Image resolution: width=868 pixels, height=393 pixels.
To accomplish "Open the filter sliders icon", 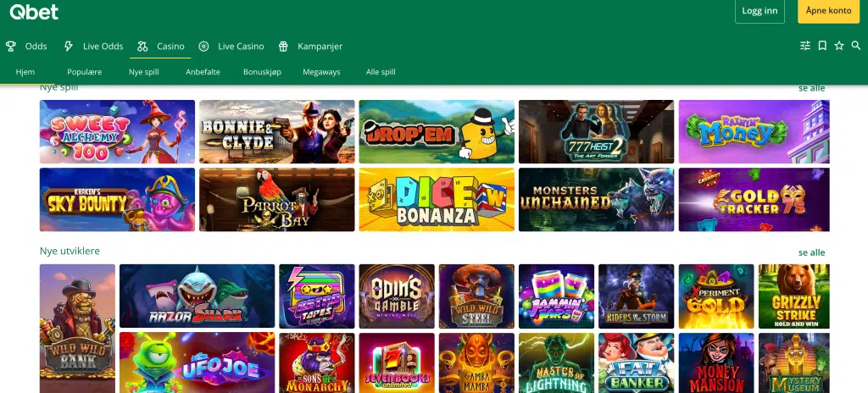I will tap(805, 46).
